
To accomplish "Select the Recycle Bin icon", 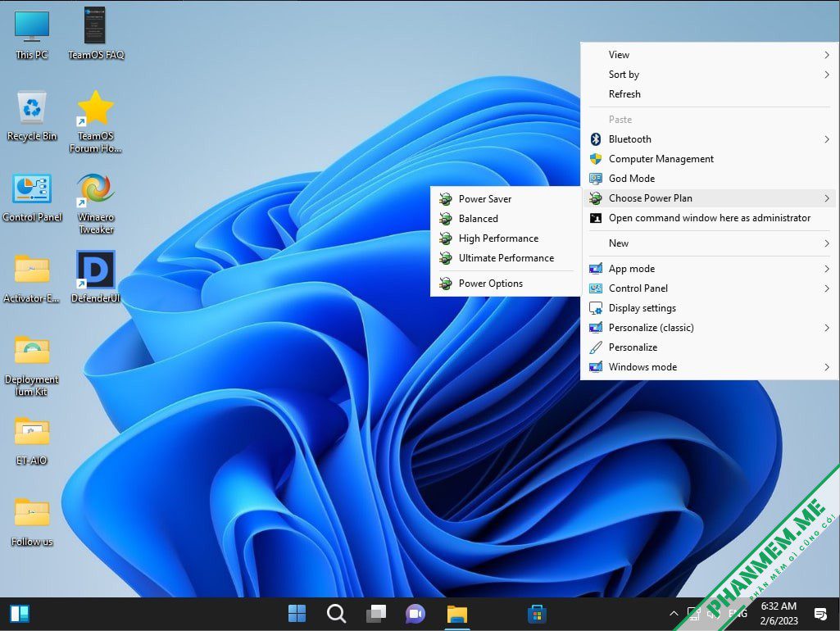I will pos(32,116).
